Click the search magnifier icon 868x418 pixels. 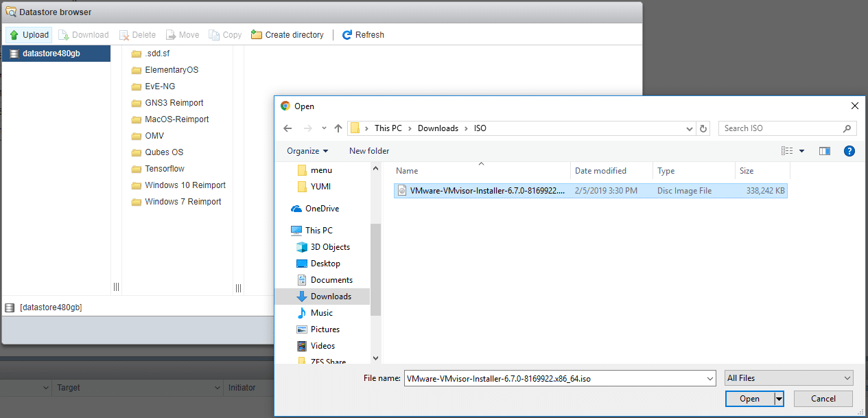tap(847, 128)
